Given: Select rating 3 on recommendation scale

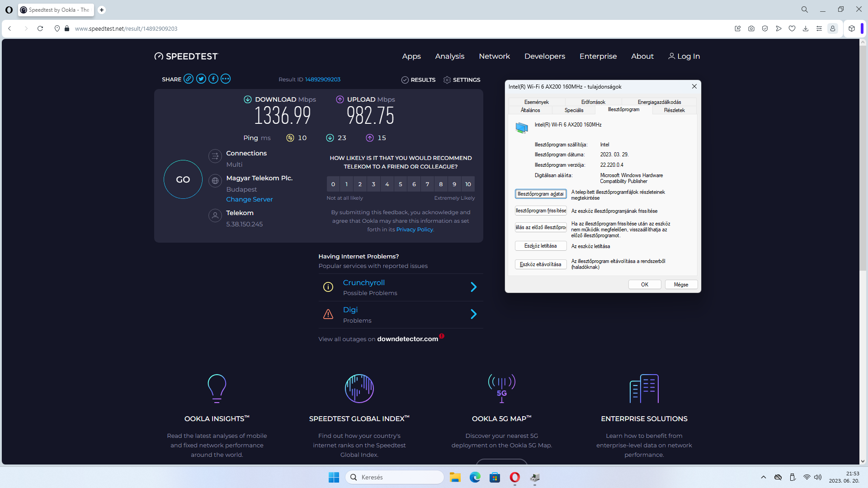Looking at the screenshot, I should (x=373, y=184).
